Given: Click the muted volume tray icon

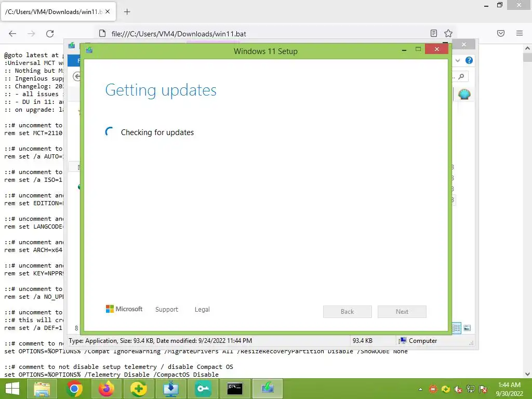Looking at the screenshot, I should click(x=458, y=389).
